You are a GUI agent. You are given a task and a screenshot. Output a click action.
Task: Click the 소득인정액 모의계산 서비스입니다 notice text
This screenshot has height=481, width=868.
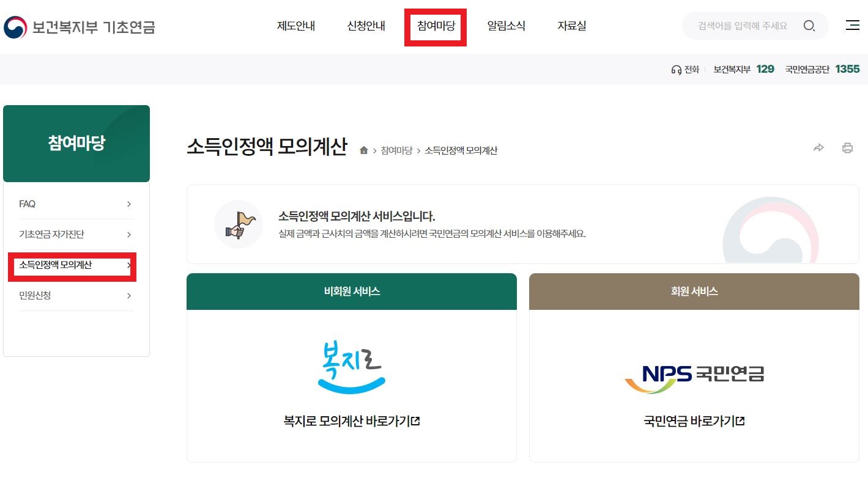pyautogui.click(x=357, y=216)
